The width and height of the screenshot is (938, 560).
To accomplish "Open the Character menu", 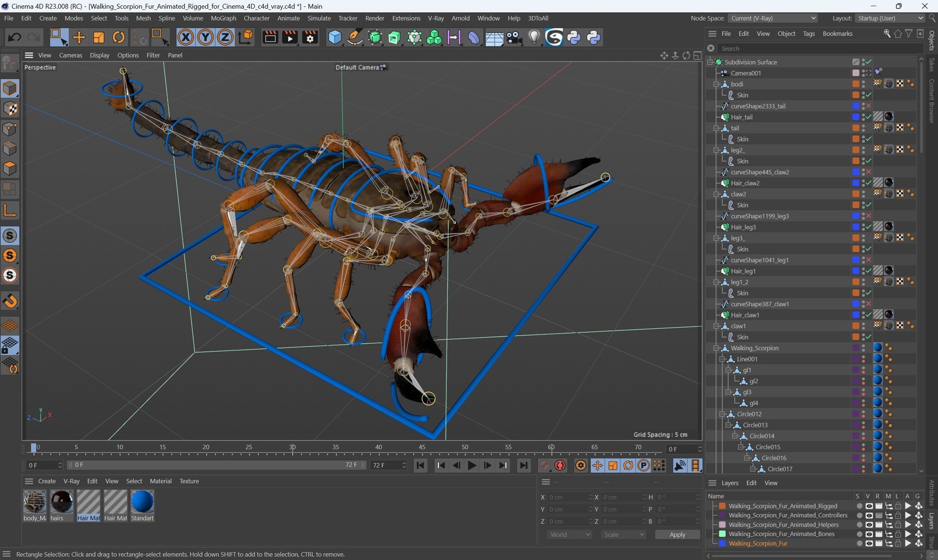I will (x=257, y=18).
